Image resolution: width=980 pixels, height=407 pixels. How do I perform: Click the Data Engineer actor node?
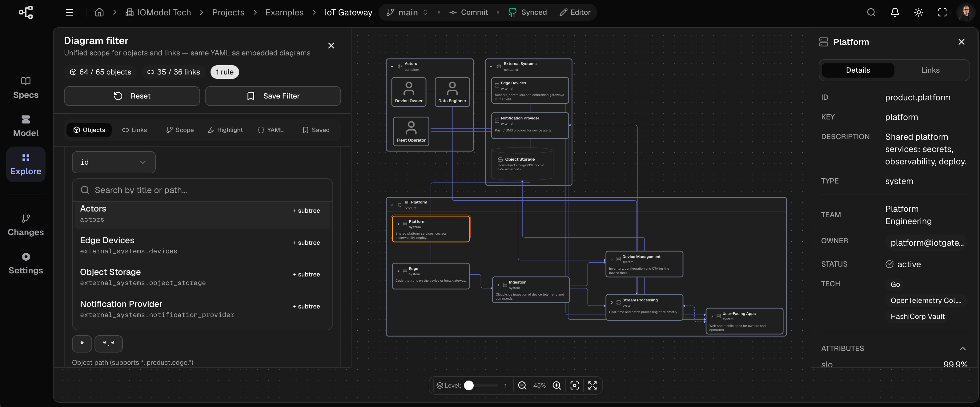pyautogui.click(x=452, y=92)
